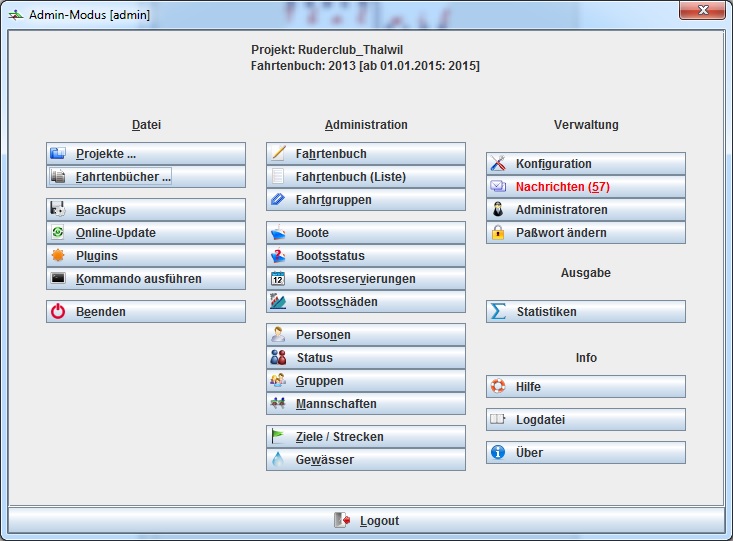Click the padlock icon for Paßwort ändern
Screen dimensions: 733x541
(498, 233)
